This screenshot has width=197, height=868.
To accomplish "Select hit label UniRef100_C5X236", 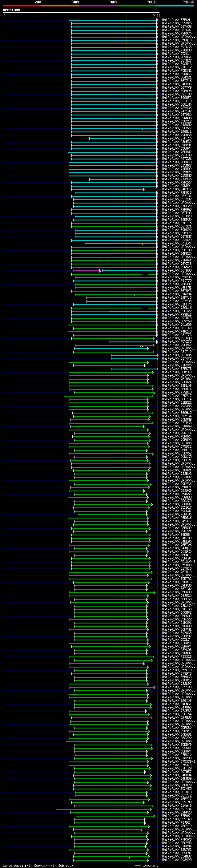I will [177, 277].
